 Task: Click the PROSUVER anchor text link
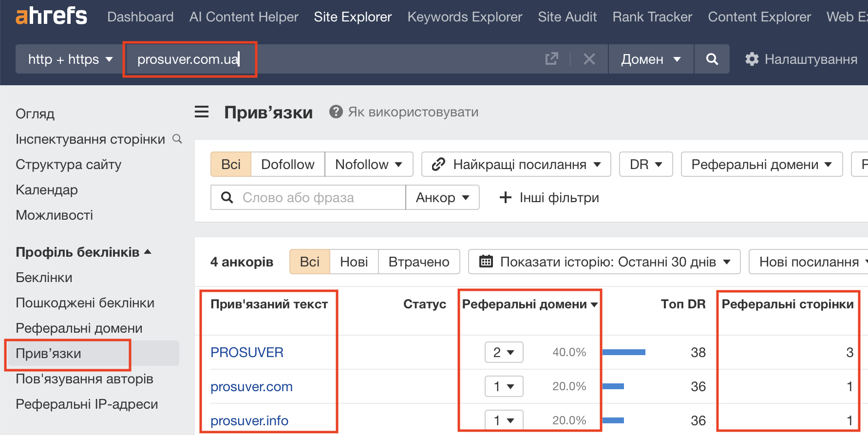click(246, 352)
